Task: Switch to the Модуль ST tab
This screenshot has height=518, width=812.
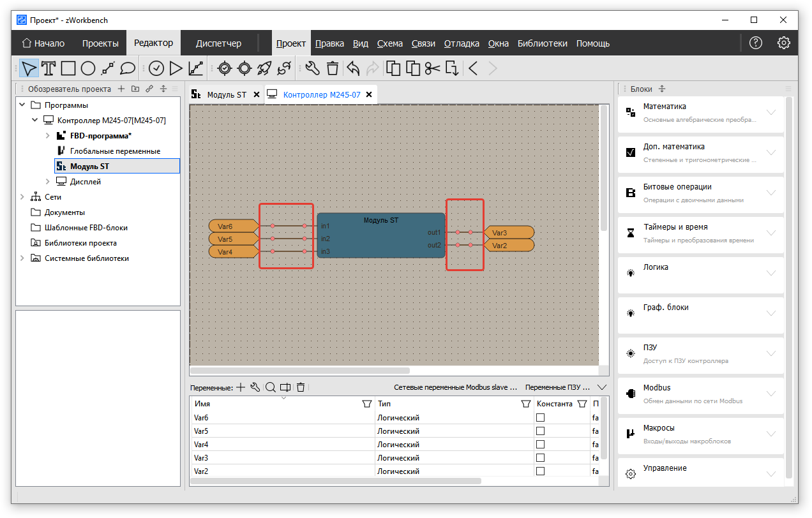Action: pos(226,94)
